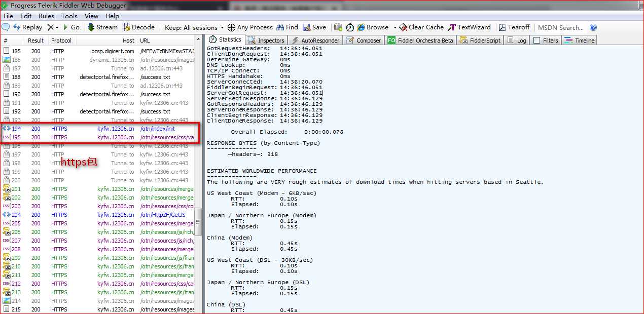The width and height of the screenshot is (644, 314).
Task: Select session 195 css row
Action: (97, 137)
